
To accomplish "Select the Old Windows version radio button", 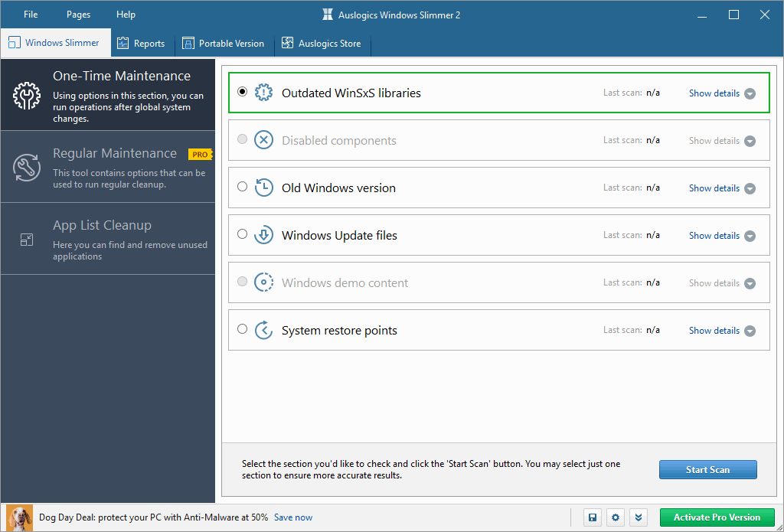I will pos(243,187).
